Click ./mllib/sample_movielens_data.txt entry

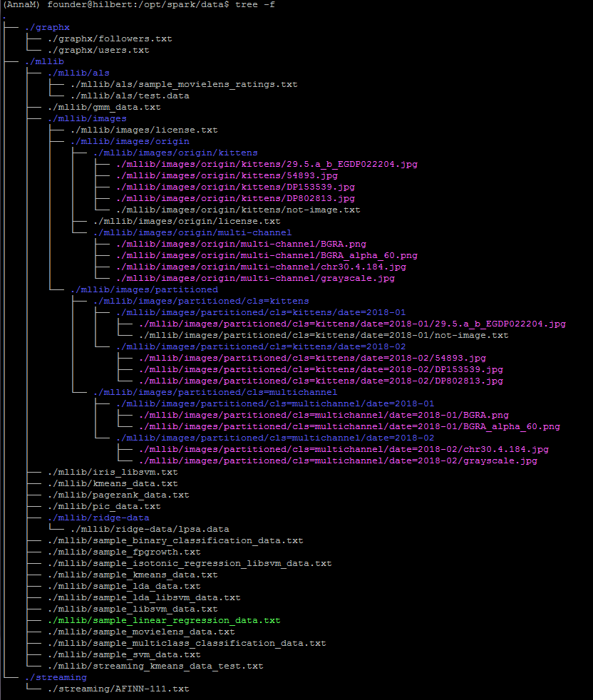coord(141,632)
